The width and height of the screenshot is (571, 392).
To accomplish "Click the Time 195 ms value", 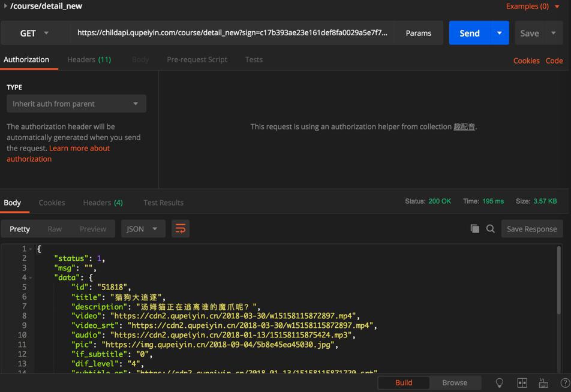I will point(493,201).
